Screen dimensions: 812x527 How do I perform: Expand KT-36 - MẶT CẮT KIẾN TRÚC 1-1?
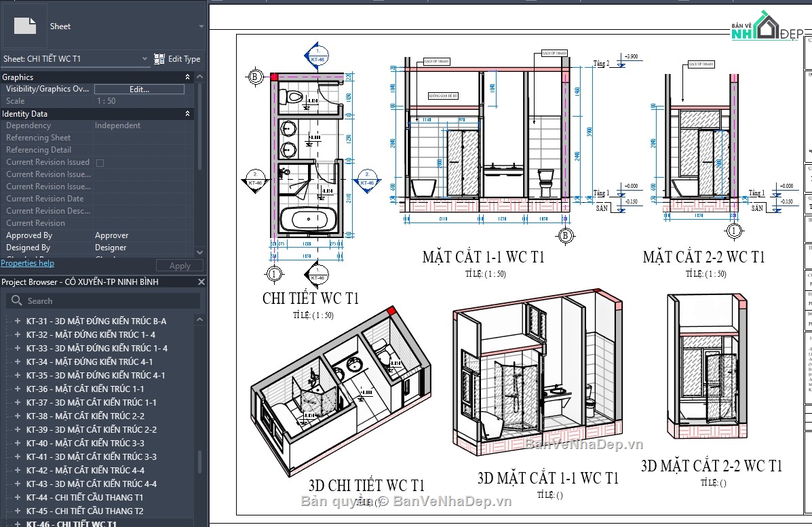coord(17,389)
